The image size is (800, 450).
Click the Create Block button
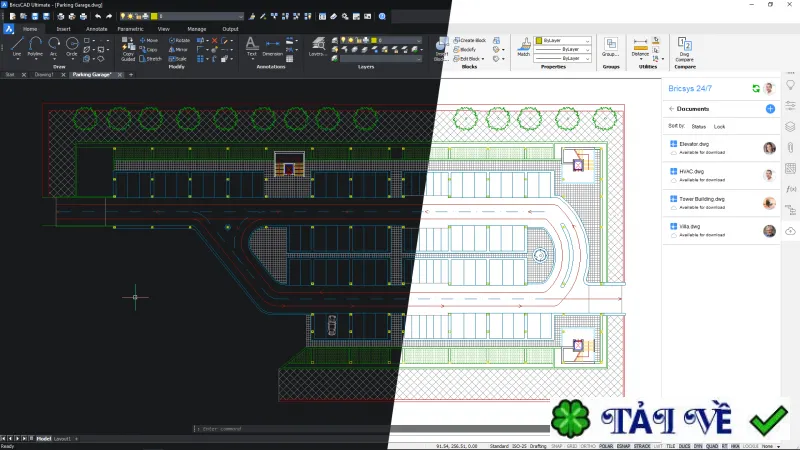469,40
